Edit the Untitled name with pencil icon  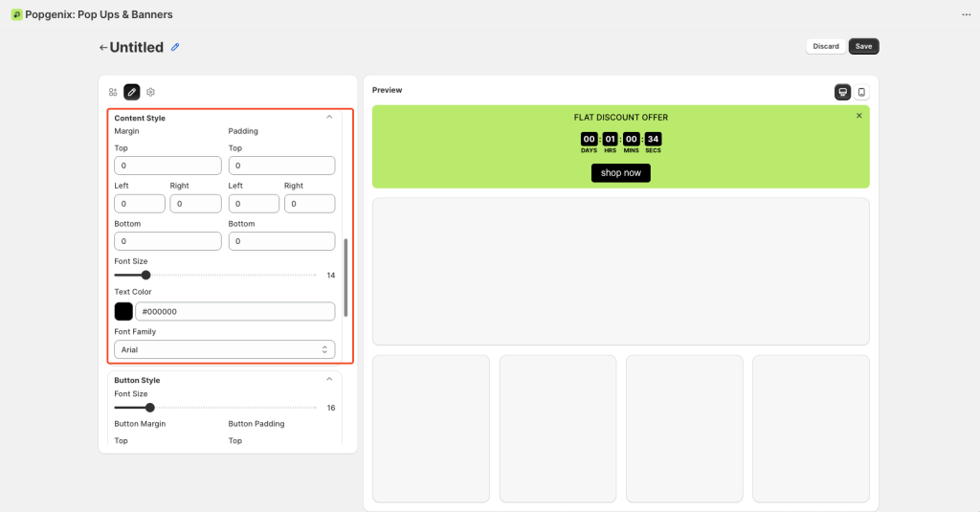175,47
